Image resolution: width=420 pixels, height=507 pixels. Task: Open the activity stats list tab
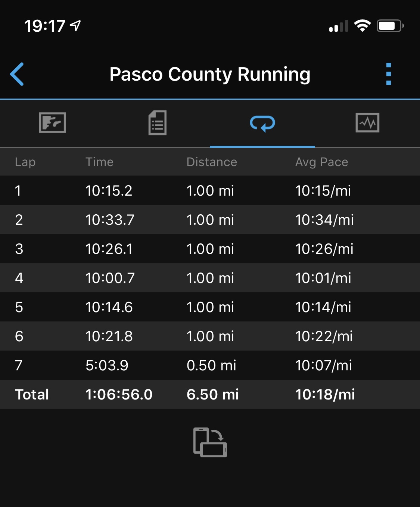(158, 122)
